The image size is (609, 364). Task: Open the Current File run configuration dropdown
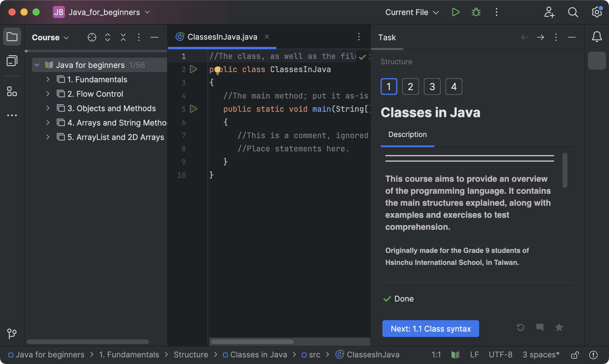click(x=412, y=12)
